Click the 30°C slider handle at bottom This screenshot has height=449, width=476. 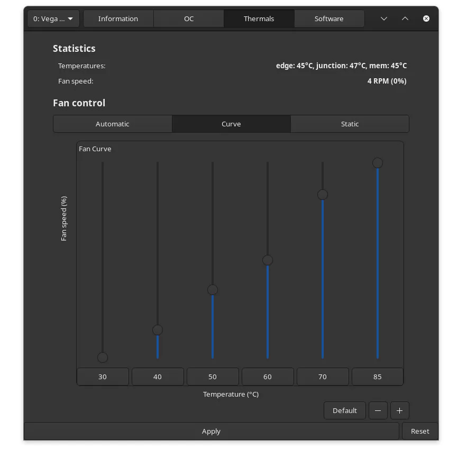click(103, 358)
